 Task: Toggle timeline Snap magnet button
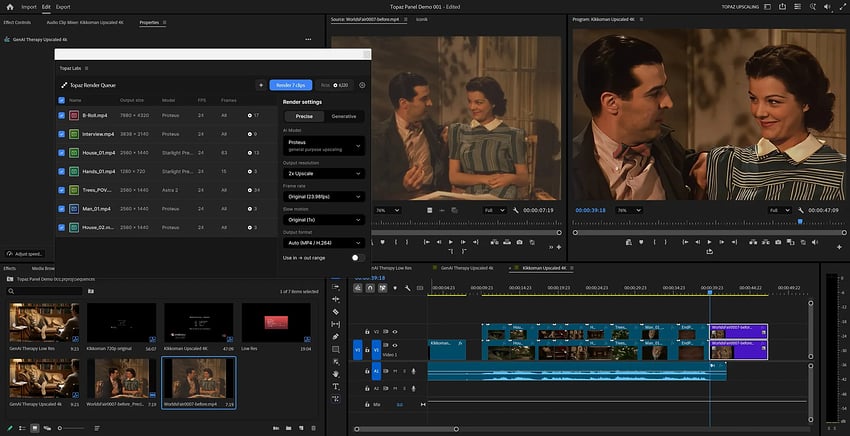click(x=370, y=288)
